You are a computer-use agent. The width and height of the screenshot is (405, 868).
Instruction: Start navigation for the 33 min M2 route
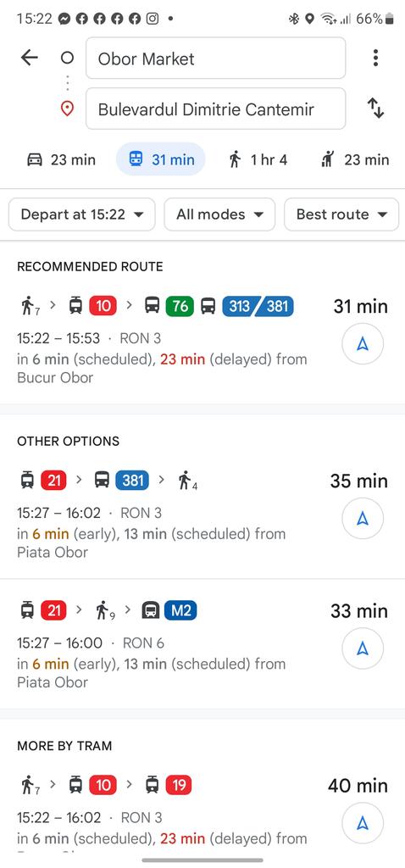[x=363, y=648]
